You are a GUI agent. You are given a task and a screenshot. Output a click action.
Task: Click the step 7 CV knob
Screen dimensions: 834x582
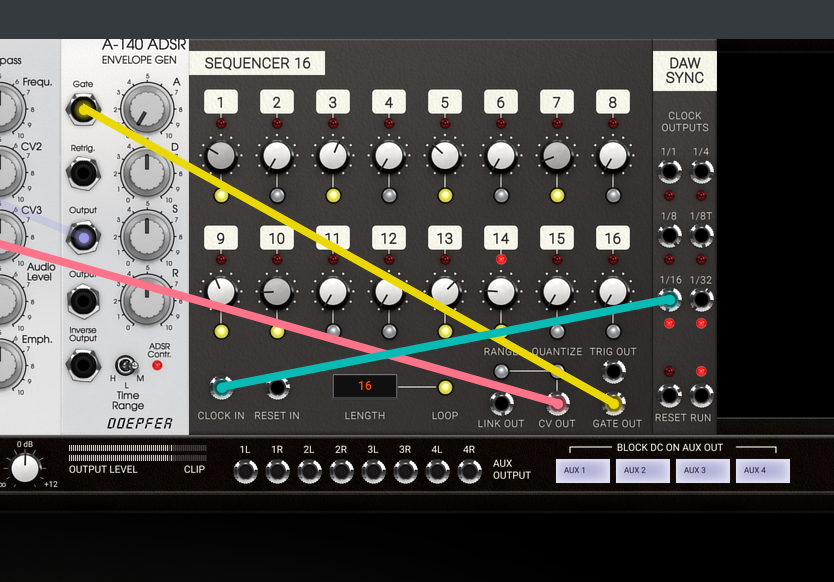557,156
